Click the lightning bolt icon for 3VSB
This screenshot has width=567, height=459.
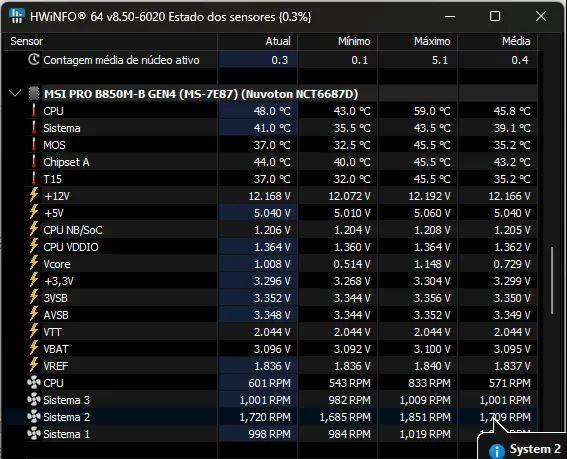[34, 297]
